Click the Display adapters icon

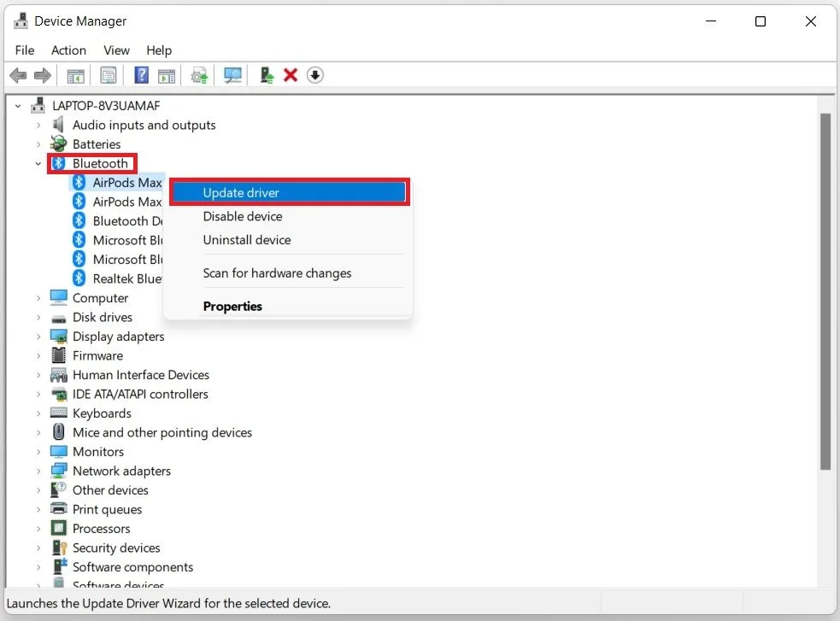coord(58,337)
